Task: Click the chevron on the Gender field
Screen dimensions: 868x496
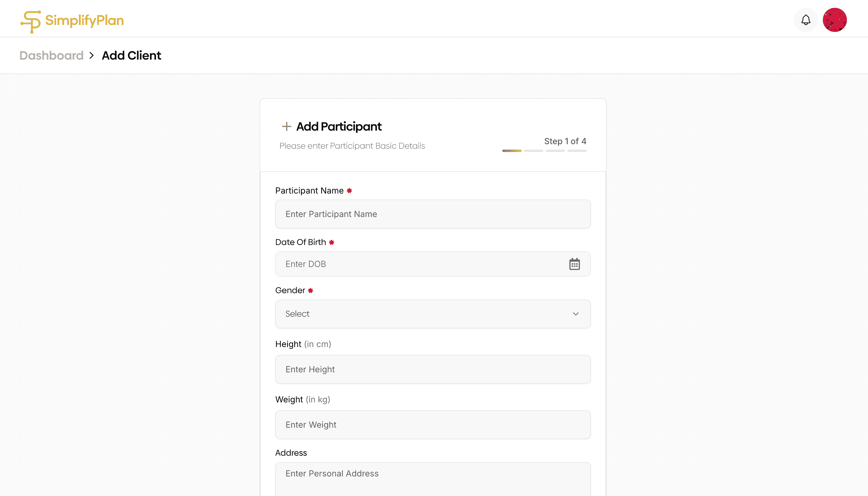Action: coord(576,314)
